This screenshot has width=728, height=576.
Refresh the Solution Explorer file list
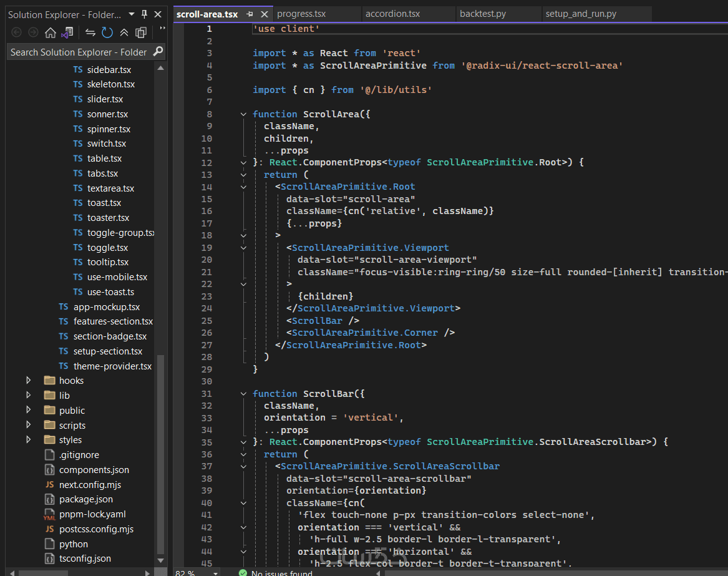(x=107, y=32)
